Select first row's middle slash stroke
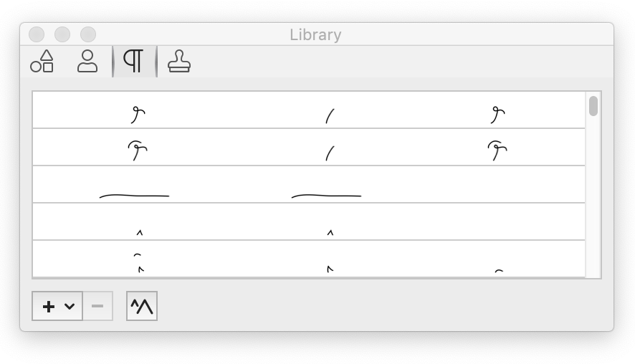635x364 pixels. coord(330,115)
